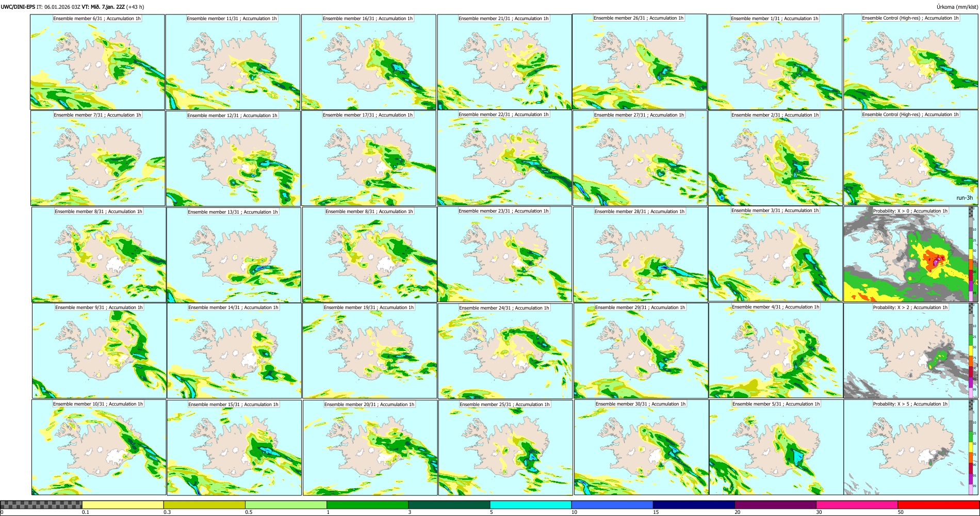Open the Ensemble member 17/31 precipitation map
Viewport: 980px width, 516px height.
click(x=369, y=158)
